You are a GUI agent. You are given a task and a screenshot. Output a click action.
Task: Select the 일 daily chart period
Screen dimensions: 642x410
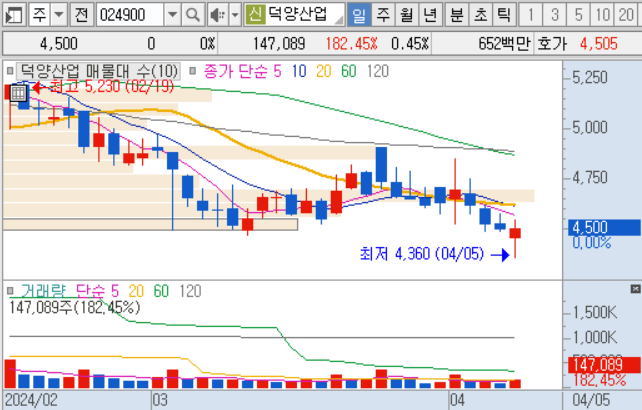[359, 15]
